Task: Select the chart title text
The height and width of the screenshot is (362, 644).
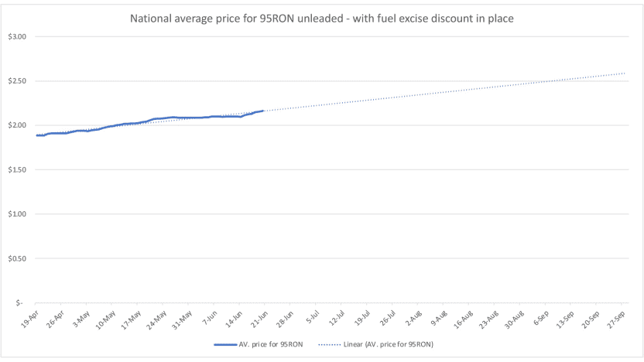Action: [321, 19]
